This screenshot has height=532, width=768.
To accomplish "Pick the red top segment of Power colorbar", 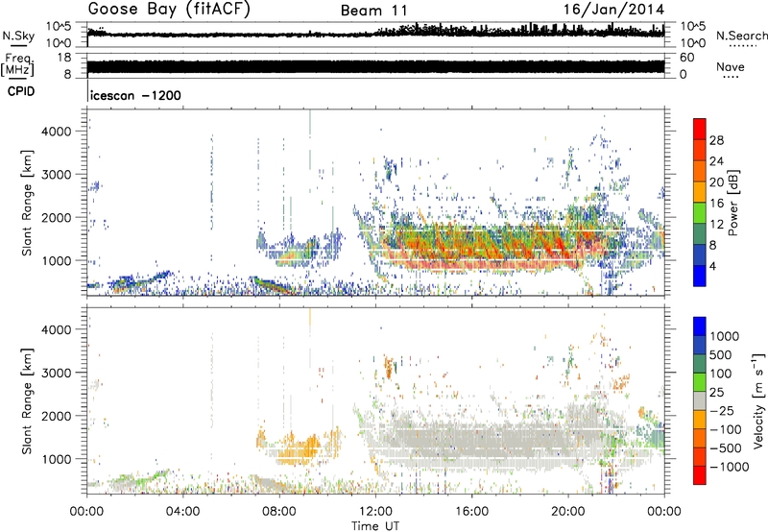I will point(700,129).
